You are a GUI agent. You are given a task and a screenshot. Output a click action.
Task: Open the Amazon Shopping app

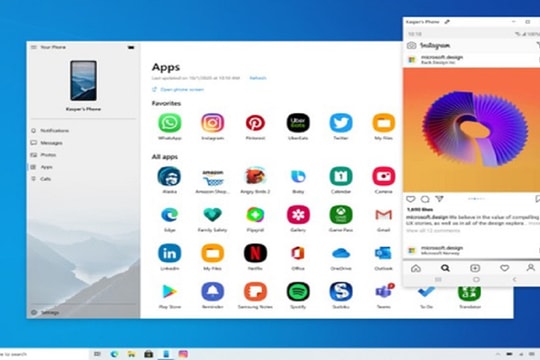point(212,177)
